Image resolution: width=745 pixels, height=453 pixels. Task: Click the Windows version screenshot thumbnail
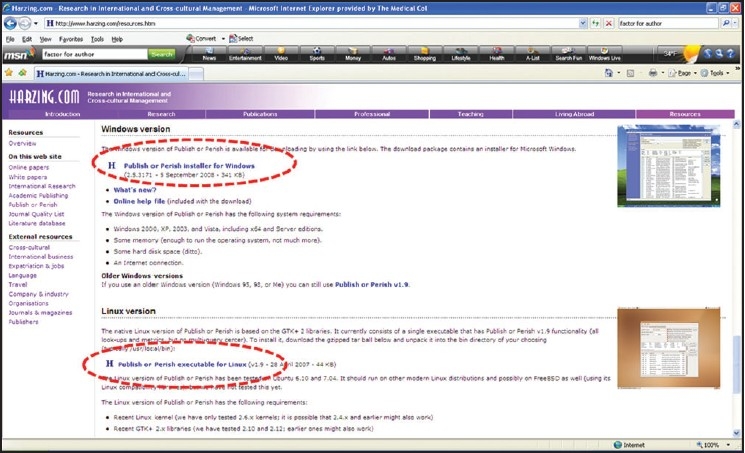point(669,165)
